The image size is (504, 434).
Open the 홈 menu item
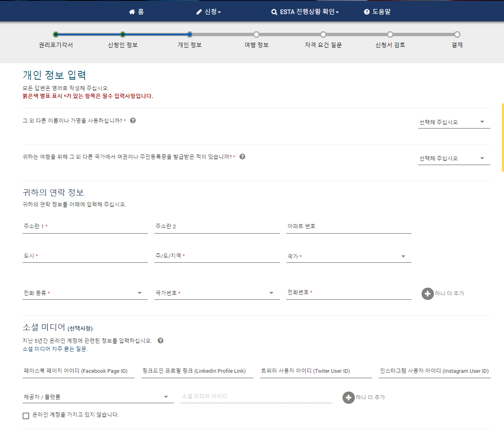pyautogui.click(x=136, y=12)
